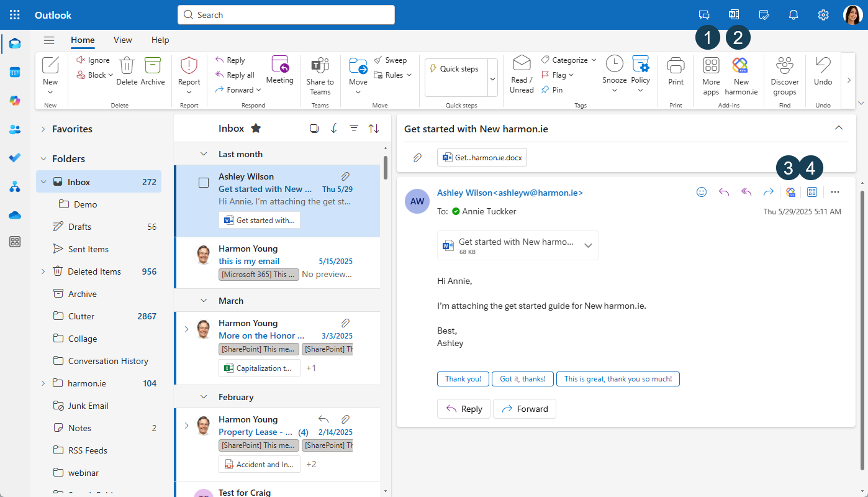Select the Drafts folder
The image size is (868, 497).
(x=99, y=227)
